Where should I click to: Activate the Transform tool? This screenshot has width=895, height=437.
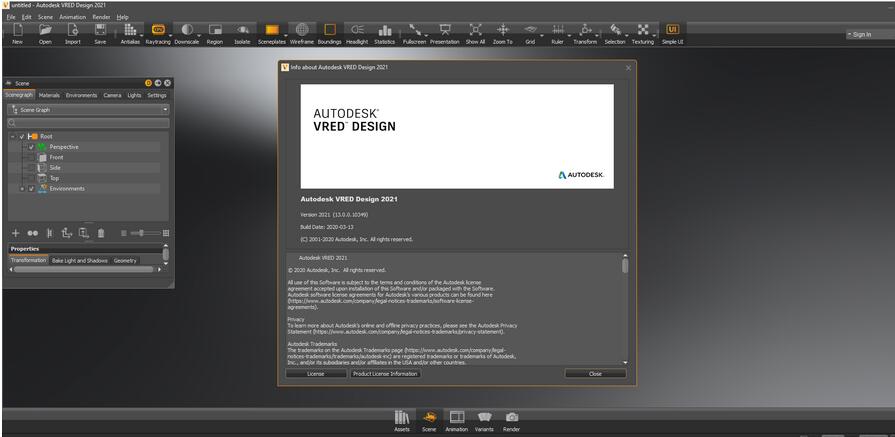click(585, 34)
